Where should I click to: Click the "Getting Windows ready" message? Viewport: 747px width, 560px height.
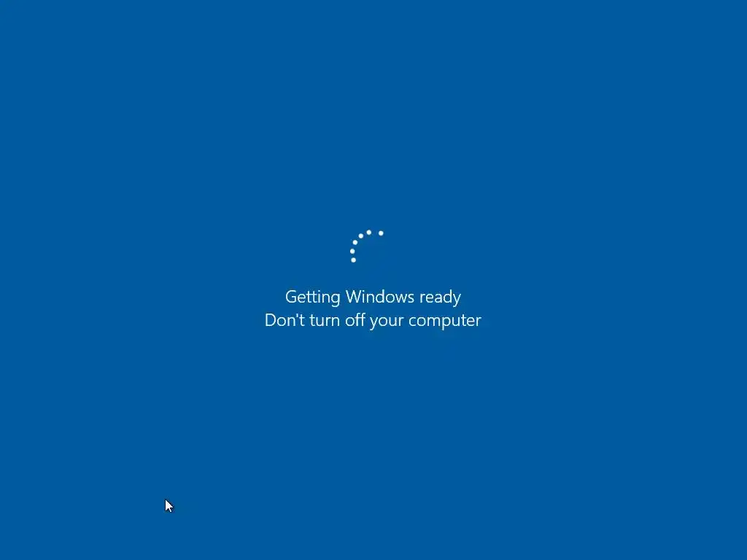point(373,297)
